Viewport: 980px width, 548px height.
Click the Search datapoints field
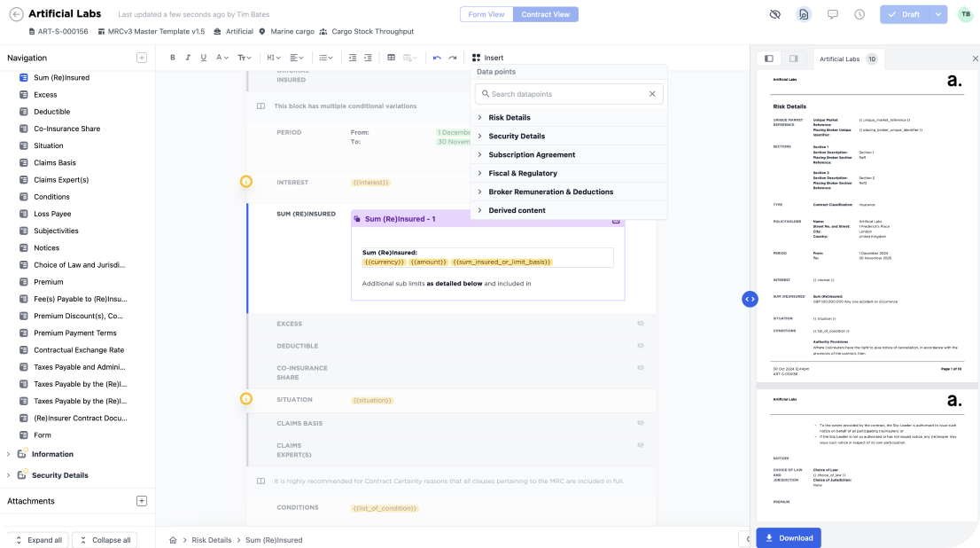pyautogui.click(x=567, y=94)
